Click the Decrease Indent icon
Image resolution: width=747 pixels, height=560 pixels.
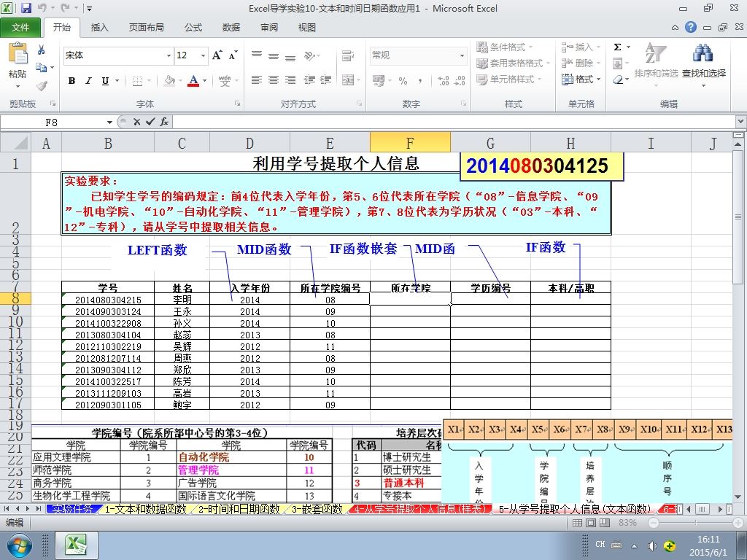pos(309,80)
